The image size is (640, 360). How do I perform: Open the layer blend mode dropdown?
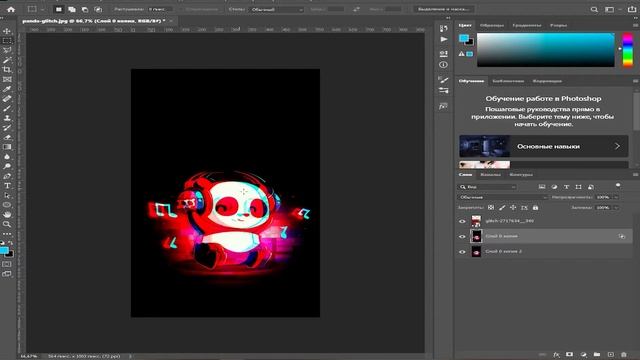pyautogui.click(x=502, y=197)
